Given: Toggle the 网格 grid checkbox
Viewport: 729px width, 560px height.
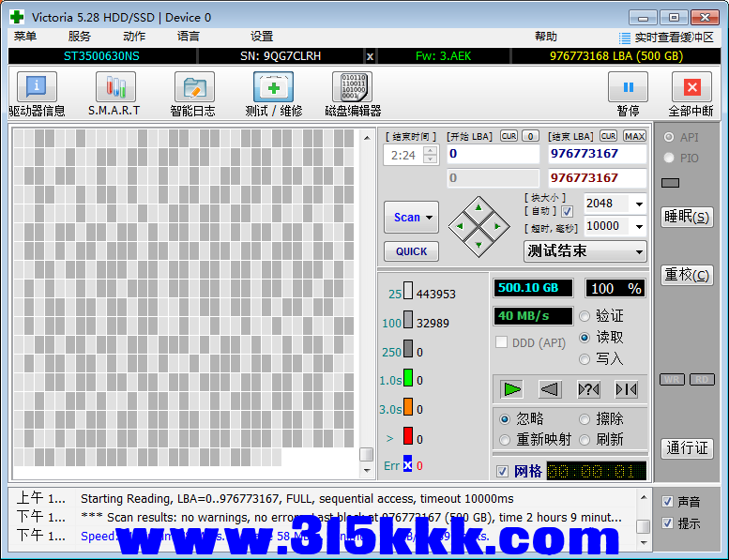Looking at the screenshot, I should pos(503,471).
